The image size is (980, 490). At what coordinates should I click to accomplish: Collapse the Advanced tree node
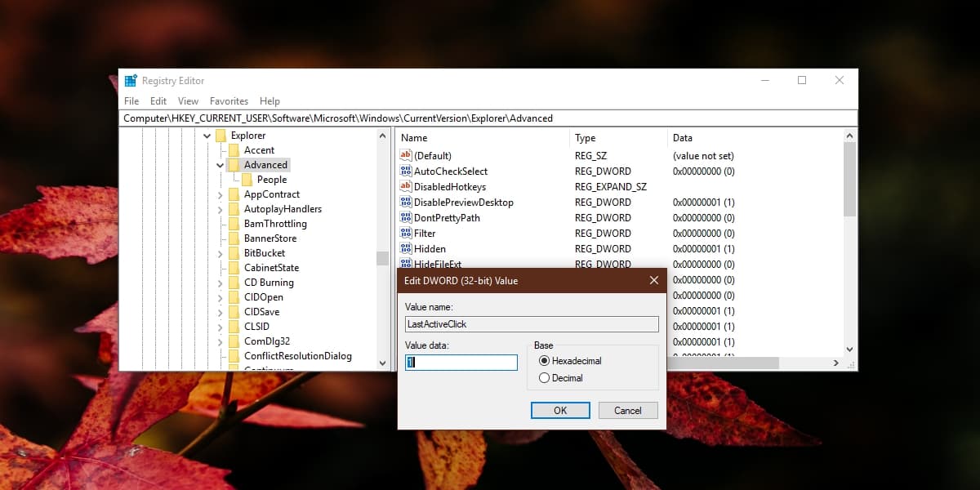tap(220, 165)
